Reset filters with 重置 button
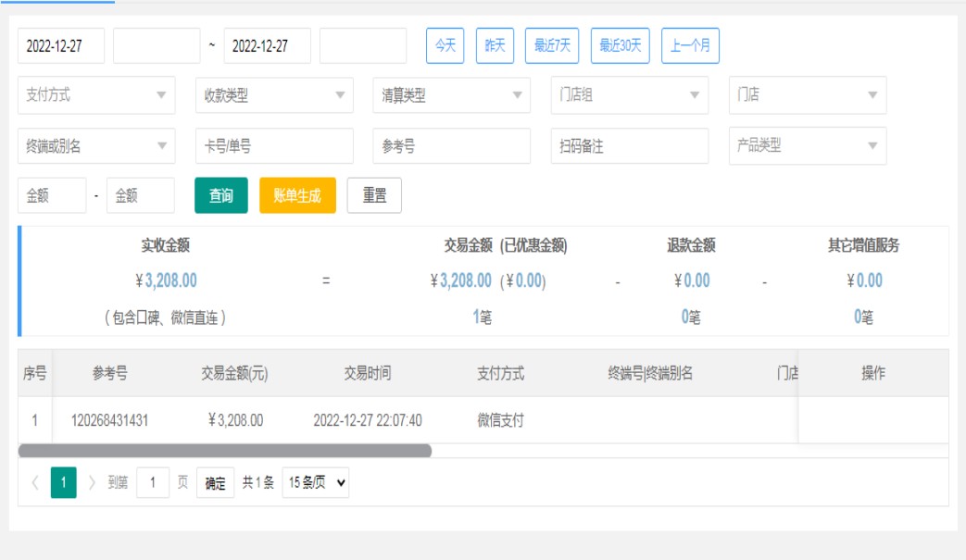The width and height of the screenshot is (966, 560). [374, 196]
